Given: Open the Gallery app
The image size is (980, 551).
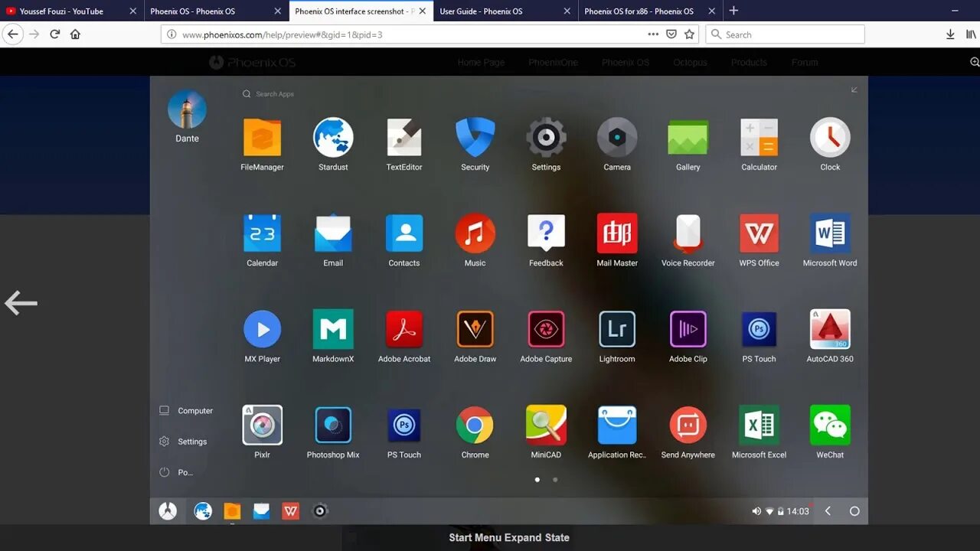Looking at the screenshot, I should pyautogui.click(x=688, y=138).
